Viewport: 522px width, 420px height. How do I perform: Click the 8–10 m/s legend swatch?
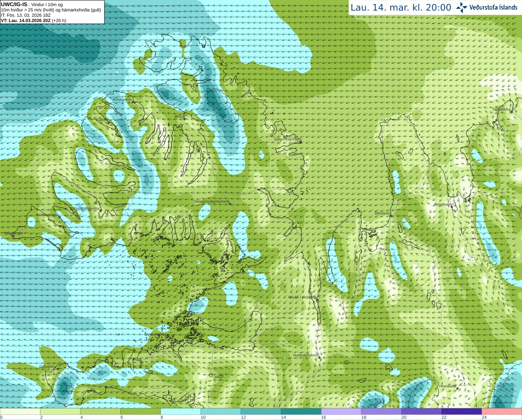181,411
